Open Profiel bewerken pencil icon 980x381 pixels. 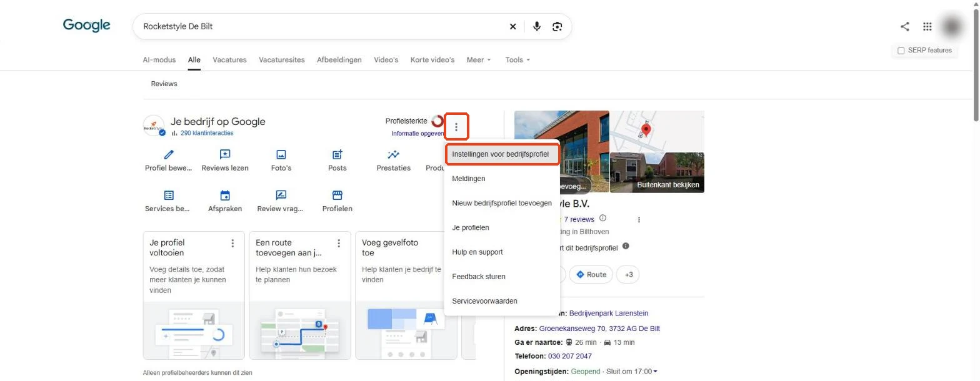(169, 154)
